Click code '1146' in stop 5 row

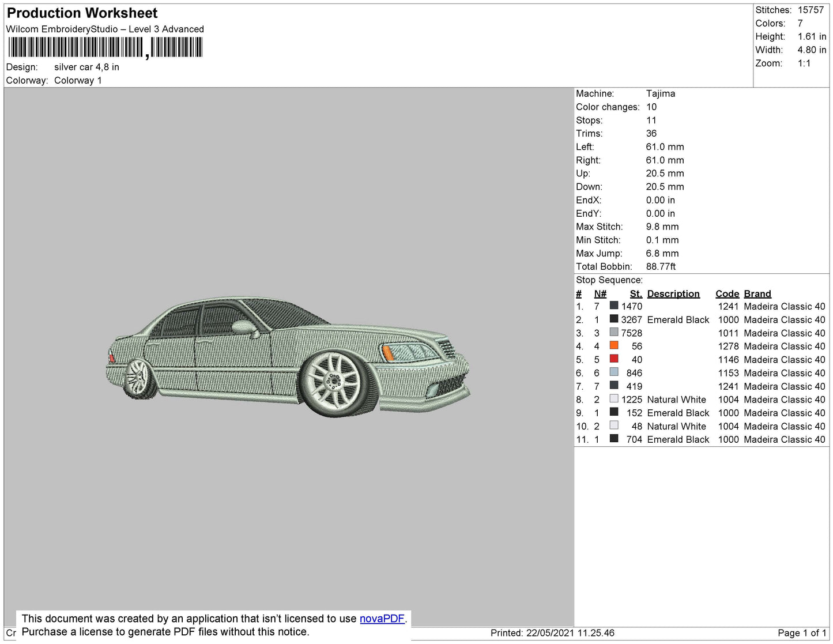pyautogui.click(x=728, y=359)
